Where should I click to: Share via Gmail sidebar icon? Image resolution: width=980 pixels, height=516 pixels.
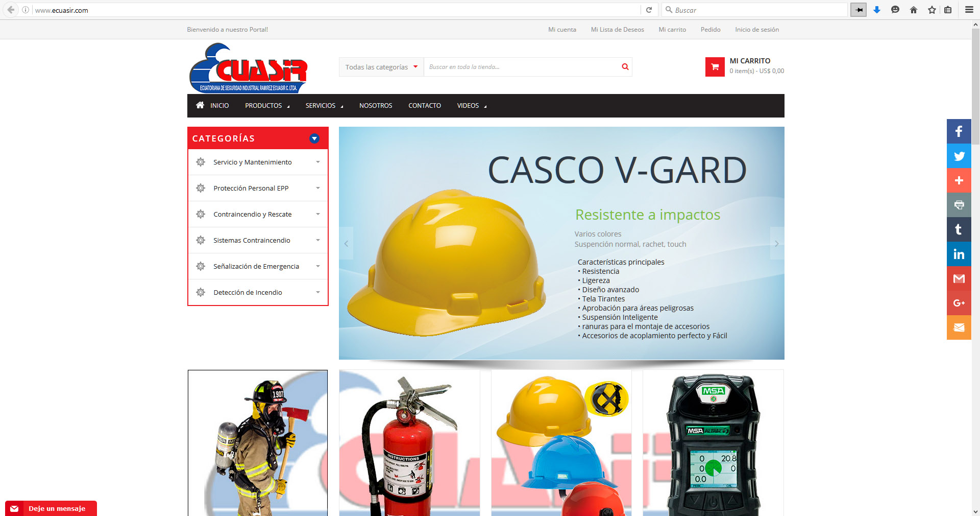[959, 278]
